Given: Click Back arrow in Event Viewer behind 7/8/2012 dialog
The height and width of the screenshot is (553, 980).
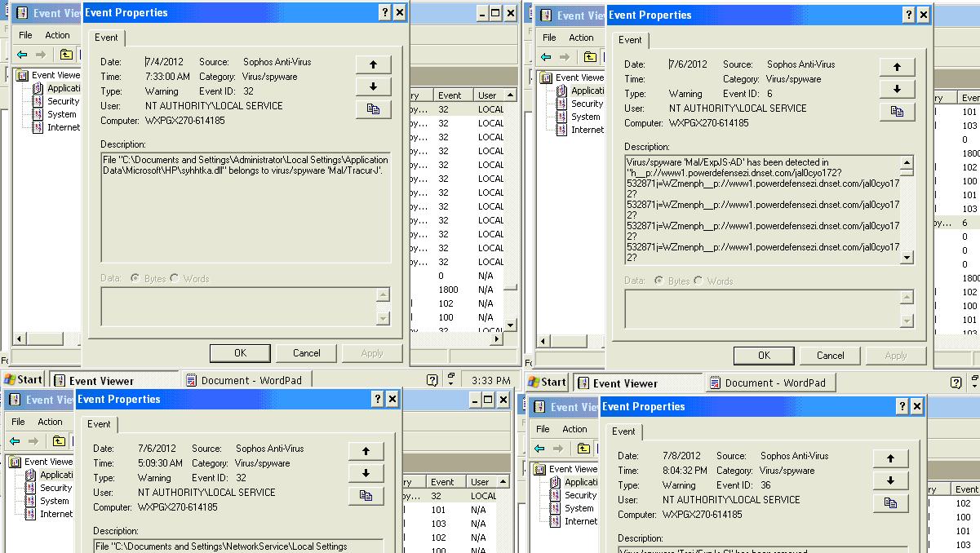Looking at the screenshot, I should tap(539, 449).
